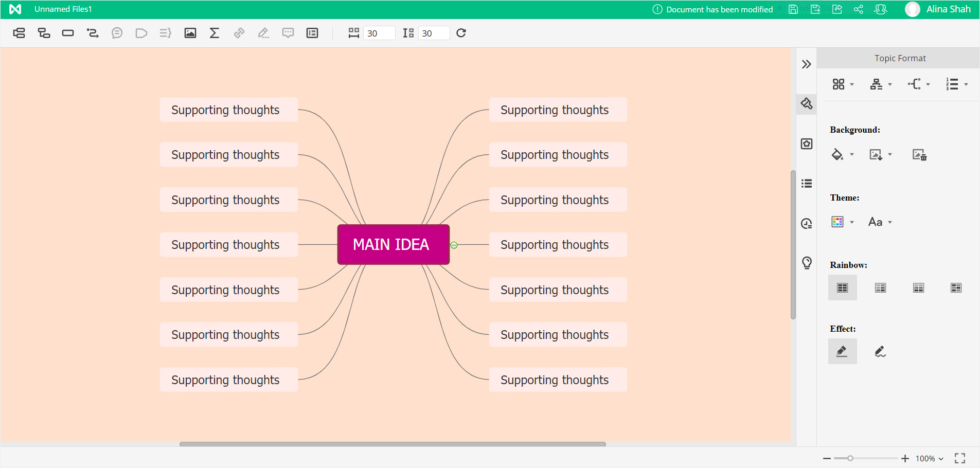
Task: Click the insert image toolbar icon
Action: [x=190, y=33]
